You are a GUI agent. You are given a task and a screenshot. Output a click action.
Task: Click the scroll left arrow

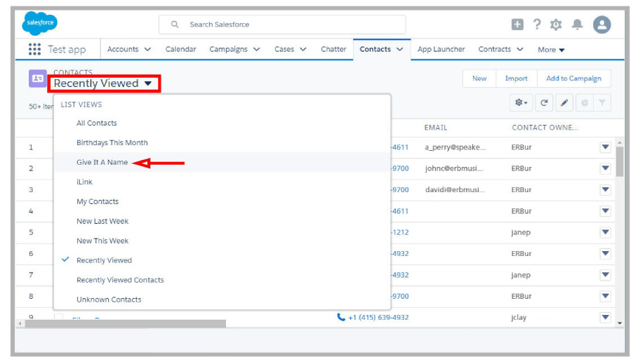[20, 323]
